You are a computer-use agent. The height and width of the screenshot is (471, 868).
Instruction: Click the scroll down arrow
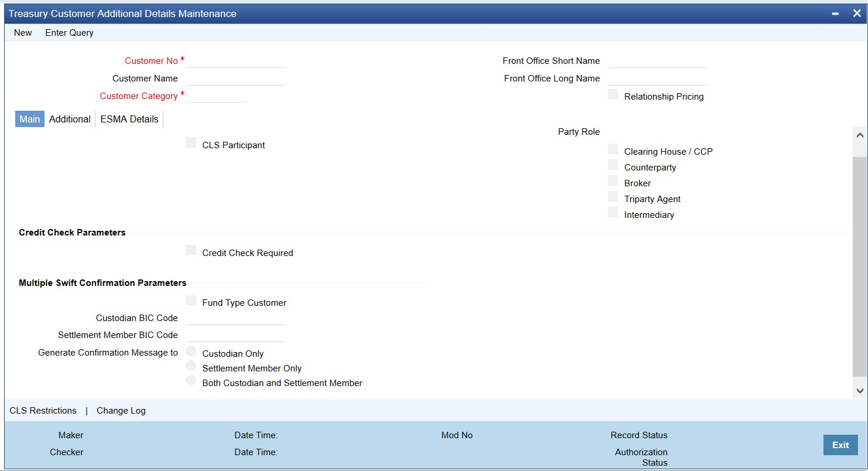[x=860, y=391]
